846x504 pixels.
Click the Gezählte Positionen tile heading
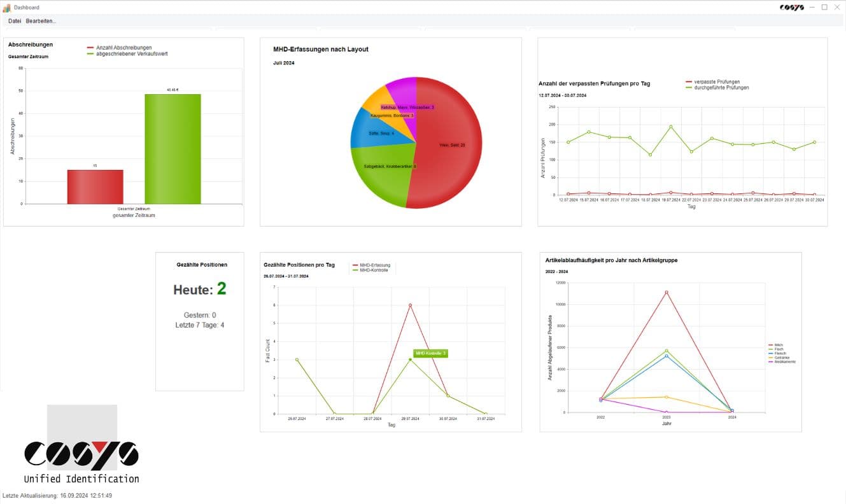pyautogui.click(x=202, y=265)
